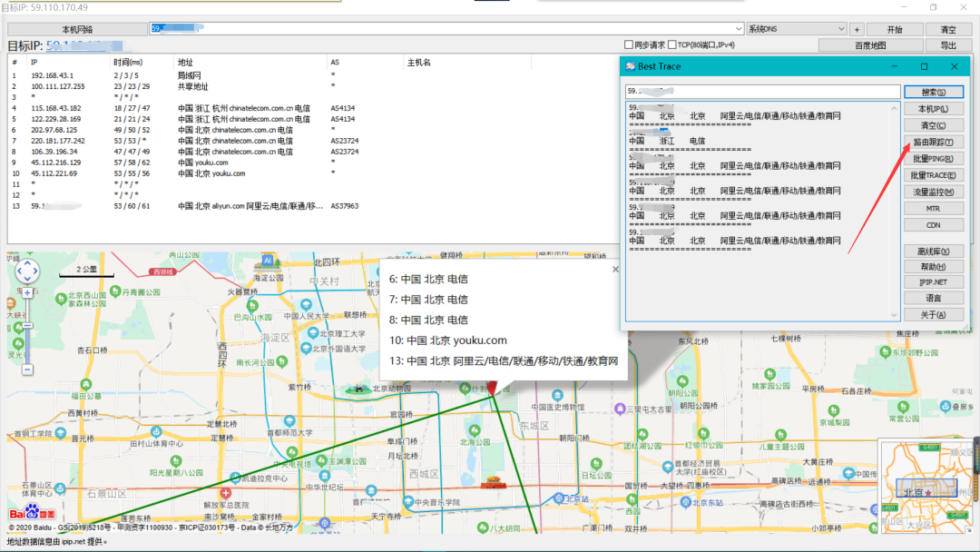Click 北京站 station icon on map
Viewport: 980px width, 552px height.
[559, 498]
